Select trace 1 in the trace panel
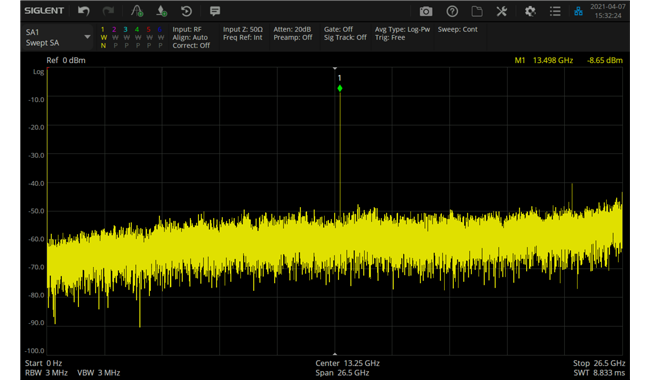Screen dimensions: 650x380 (103, 37)
